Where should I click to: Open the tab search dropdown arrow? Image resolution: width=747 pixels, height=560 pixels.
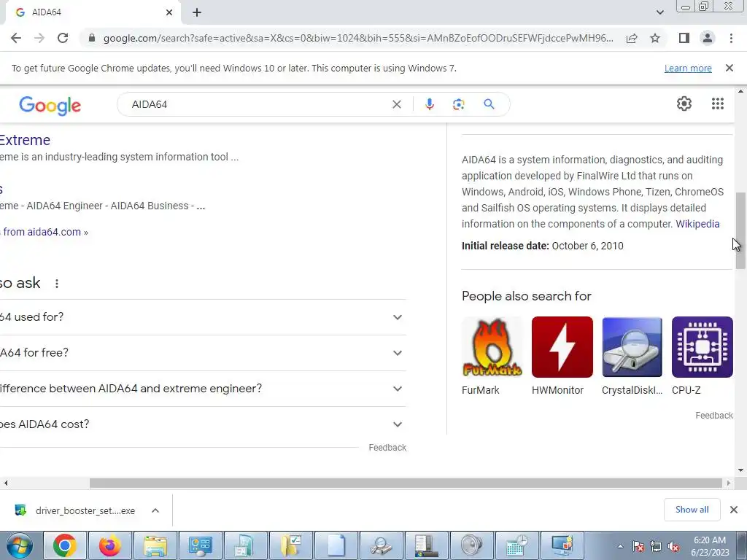click(x=659, y=12)
